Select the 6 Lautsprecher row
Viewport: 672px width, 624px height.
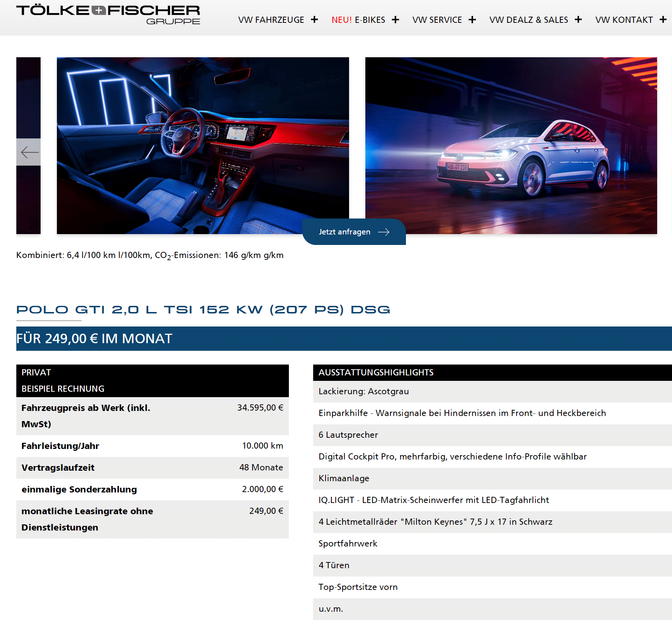[x=493, y=435]
